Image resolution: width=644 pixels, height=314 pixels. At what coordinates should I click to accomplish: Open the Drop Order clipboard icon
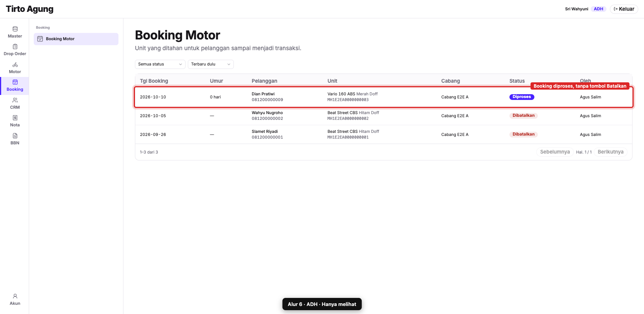(x=15, y=47)
